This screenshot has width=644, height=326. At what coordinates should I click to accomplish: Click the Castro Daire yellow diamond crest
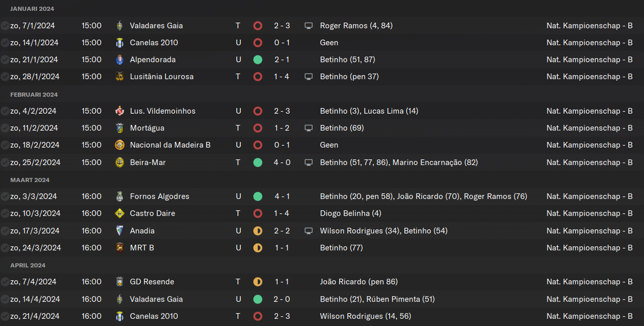click(120, 213)
